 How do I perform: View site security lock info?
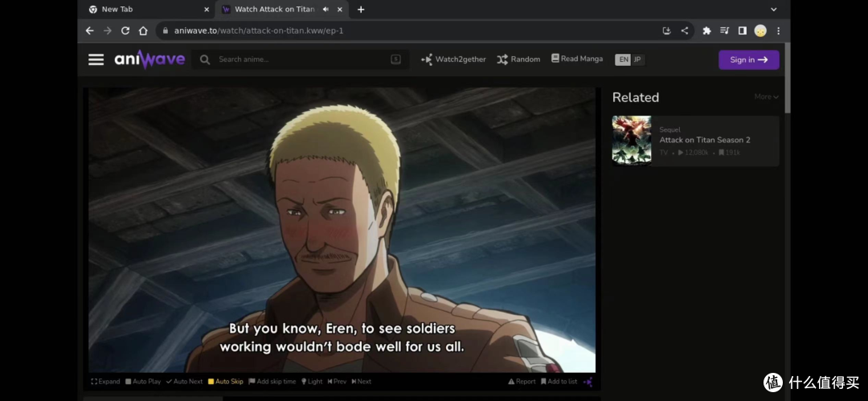point(165,31)
